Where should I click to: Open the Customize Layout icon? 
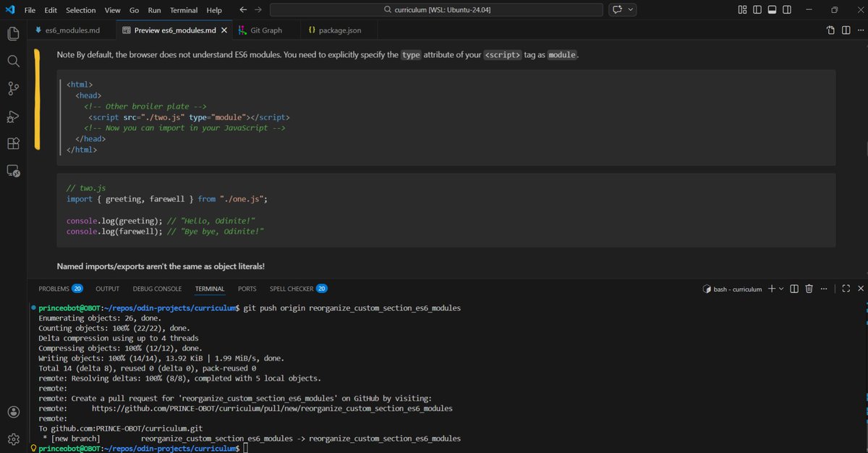tap(743, 10)
